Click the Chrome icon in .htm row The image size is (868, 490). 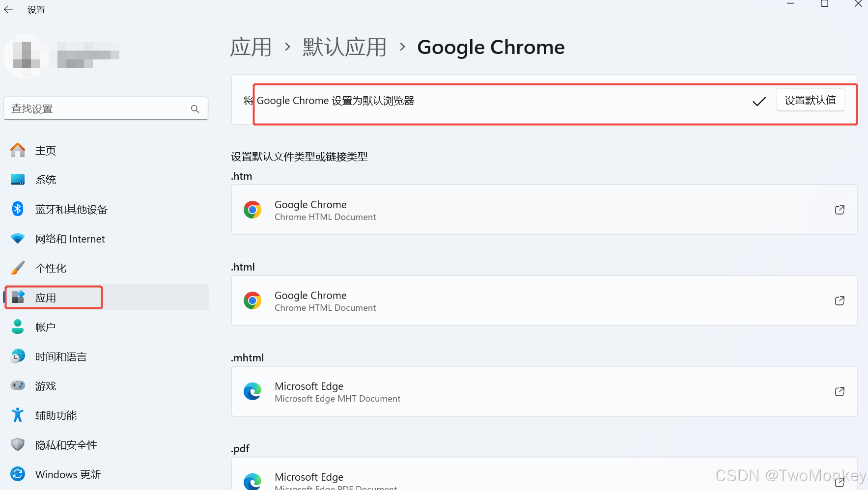pyautogui.click(x=252, y=210)
